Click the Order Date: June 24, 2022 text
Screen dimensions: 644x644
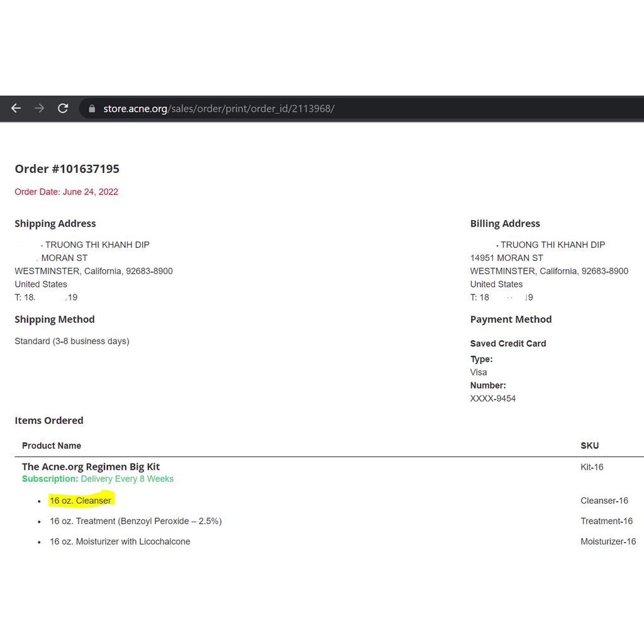pyautogui.click(x=66, y=192)
